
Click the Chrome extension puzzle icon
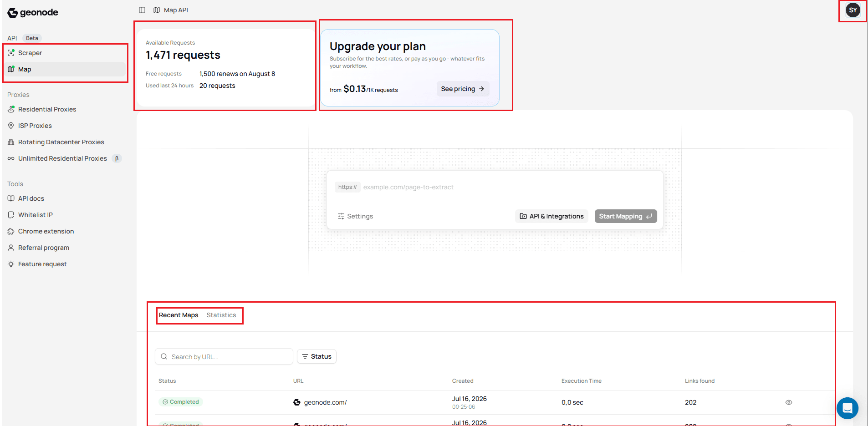[11, 231]
